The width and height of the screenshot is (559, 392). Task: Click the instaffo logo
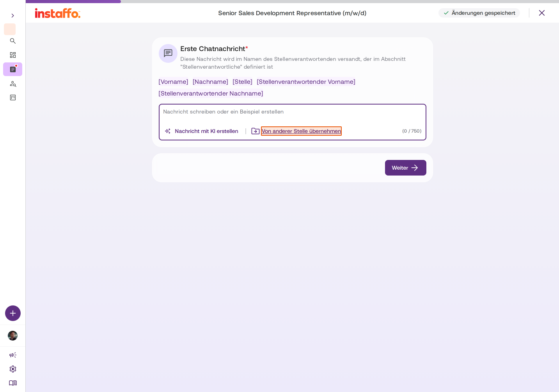click(58, 13)
